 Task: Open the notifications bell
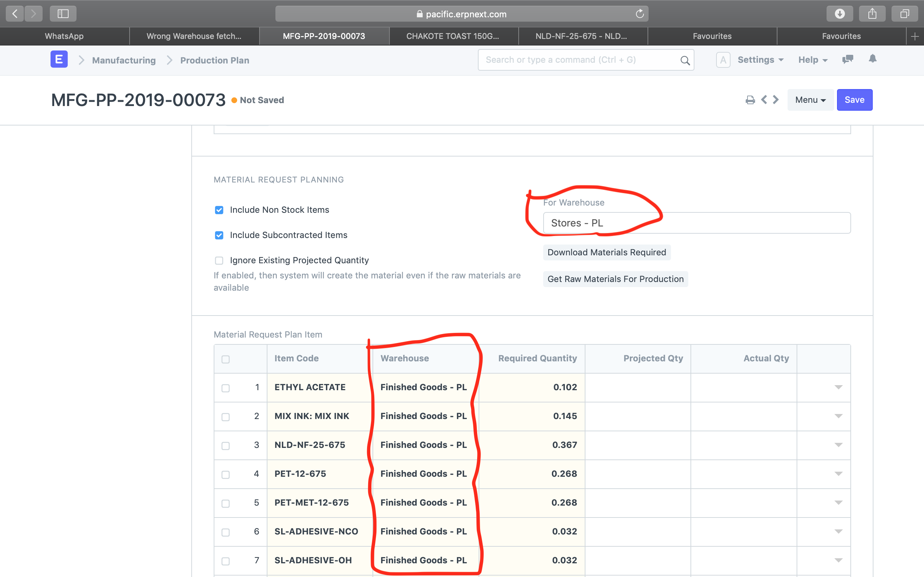(872, 60)
